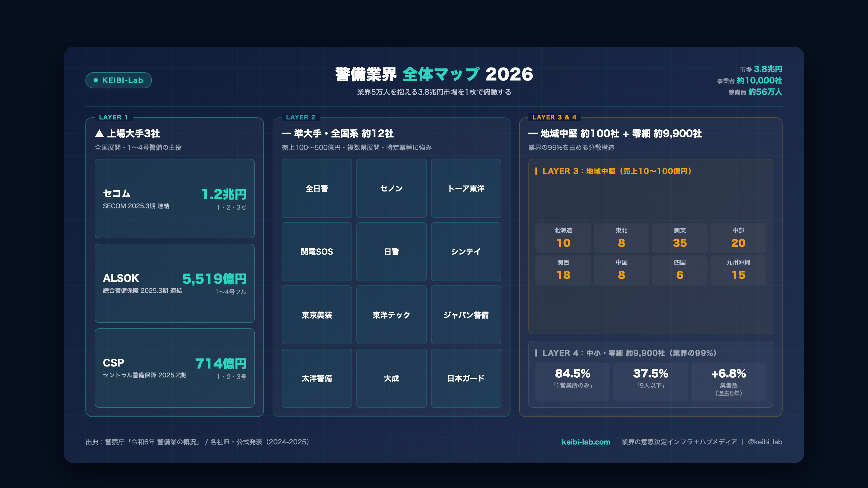This screenshot has height=488, width=868.
Task: Click the +6.8% 業者数 stat
Action: pos(729,381)
